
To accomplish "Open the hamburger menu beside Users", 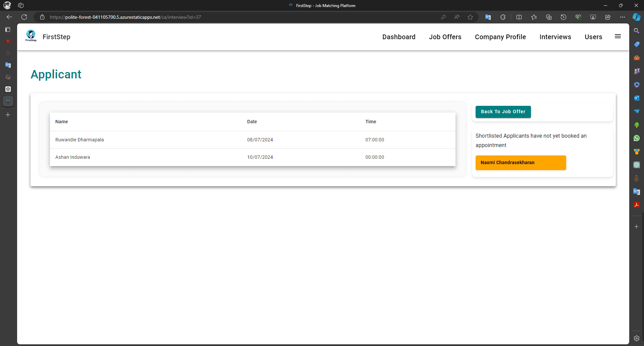I will pos(618,37).
